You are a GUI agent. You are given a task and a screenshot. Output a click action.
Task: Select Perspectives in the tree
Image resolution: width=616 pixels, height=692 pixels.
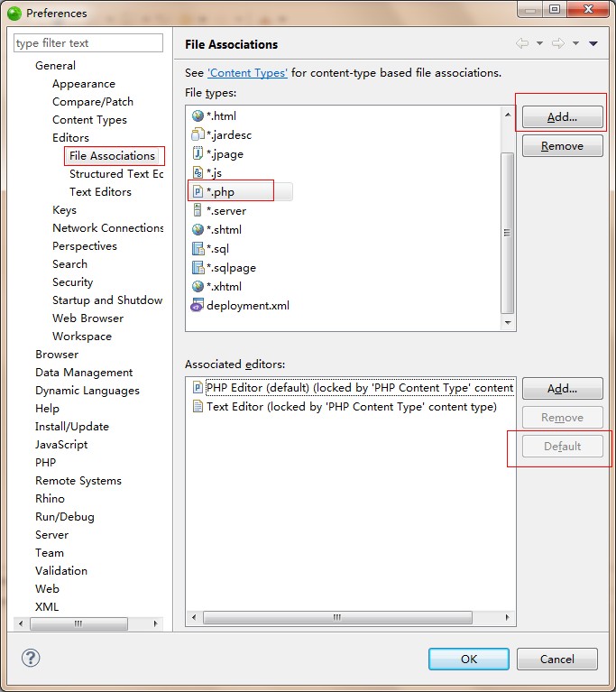click(85, 245)
